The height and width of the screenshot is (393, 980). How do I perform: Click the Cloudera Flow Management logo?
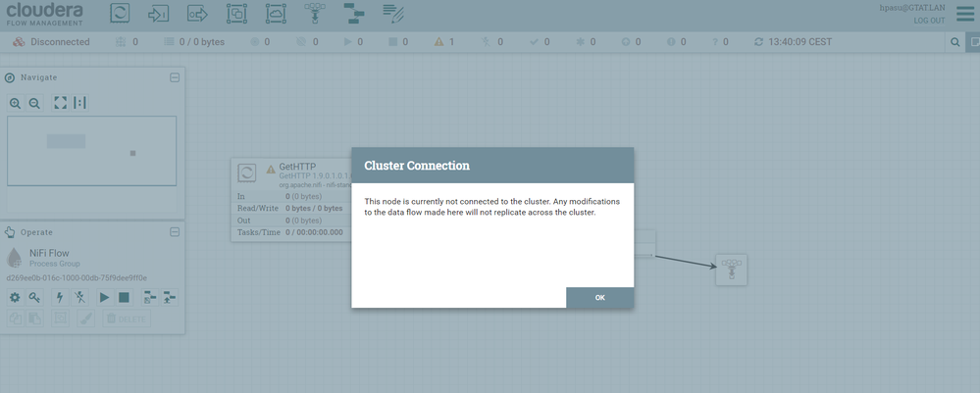click(44, 14)
